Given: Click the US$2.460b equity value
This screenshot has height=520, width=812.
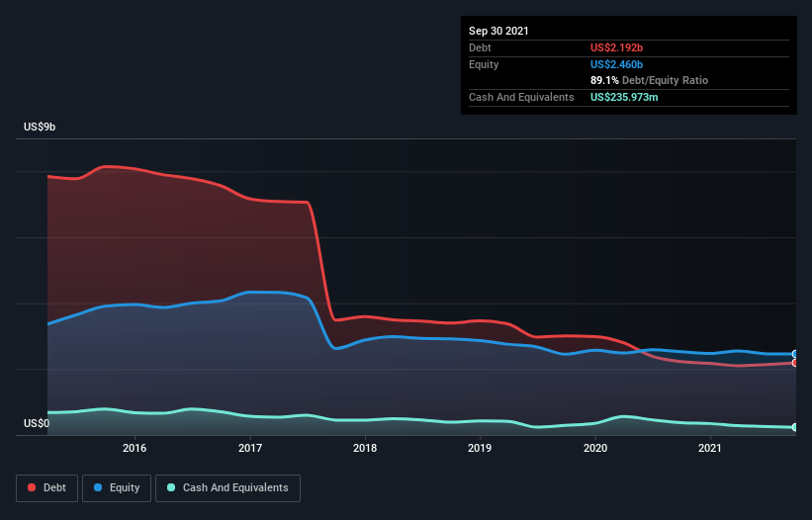Looking at the screenshot, I should click(617, 64).
